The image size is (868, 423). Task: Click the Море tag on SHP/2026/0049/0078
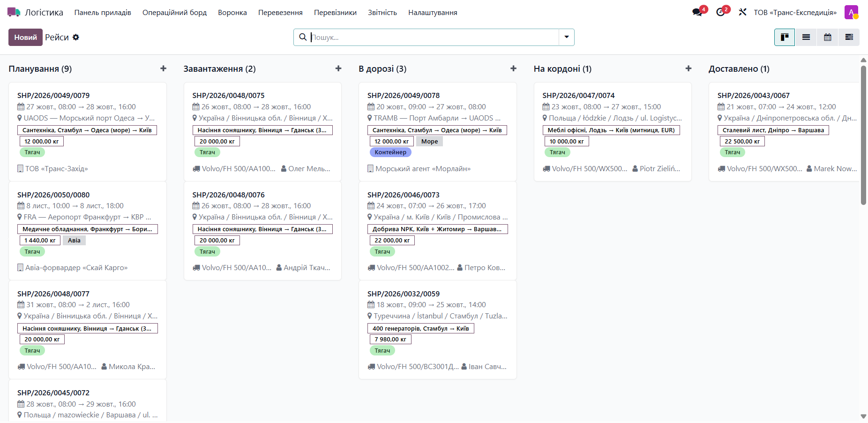pyautogui.click(x=429, y=141)
